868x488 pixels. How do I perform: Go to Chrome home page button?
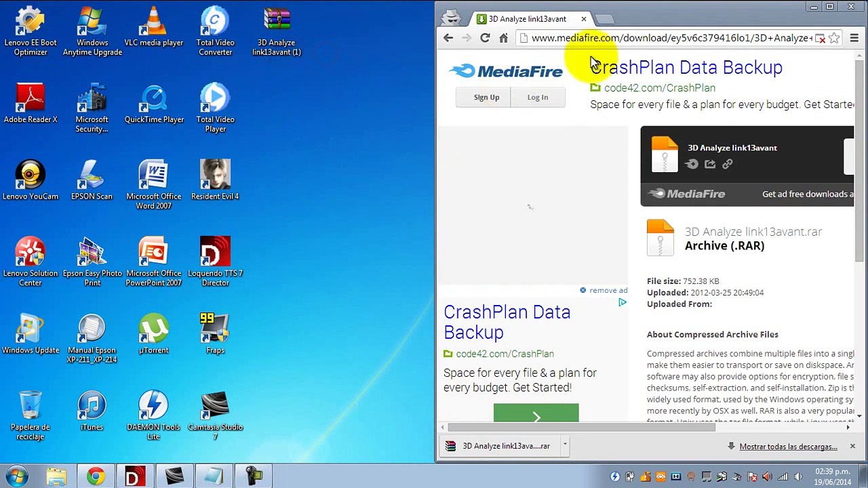(x=503, y=38)
